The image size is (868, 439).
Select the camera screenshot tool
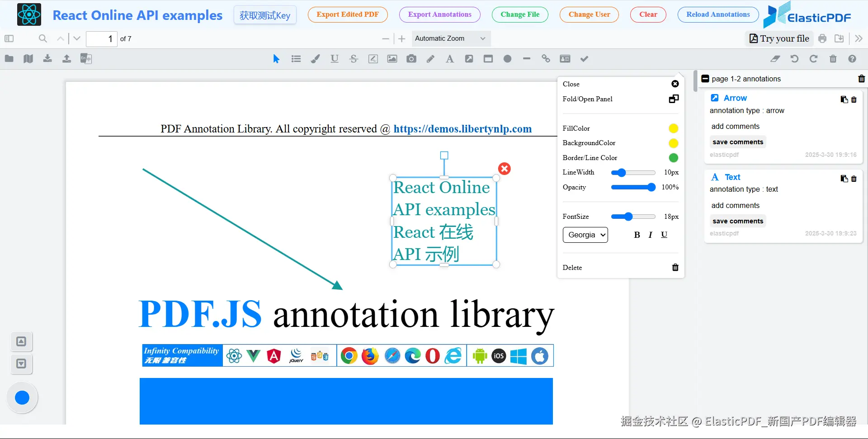411,59
